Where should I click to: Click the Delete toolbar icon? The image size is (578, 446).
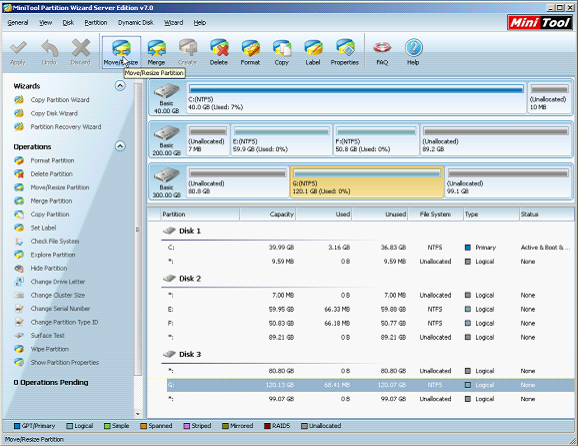tap(219, 52)
